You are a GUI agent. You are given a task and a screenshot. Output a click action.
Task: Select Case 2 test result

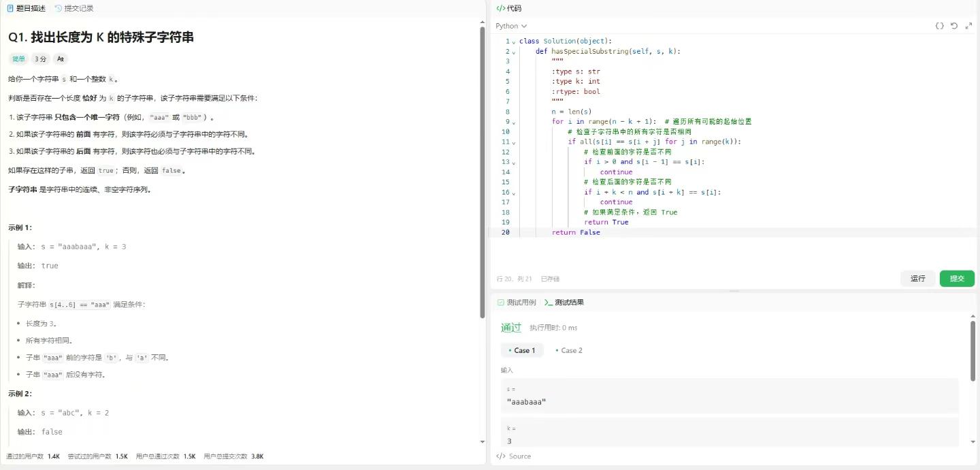568,350
